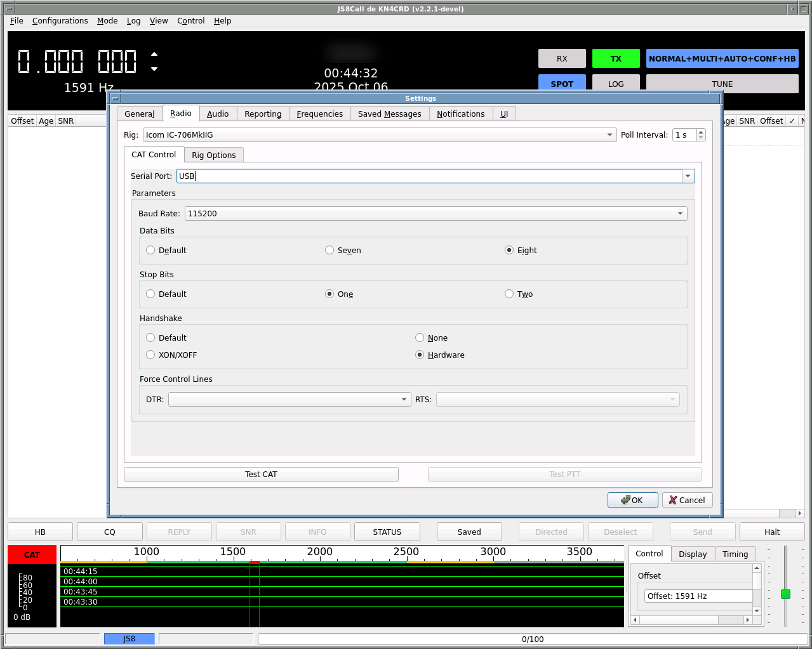
Task: Click the RX indicator button
Action: pos(561,58)
